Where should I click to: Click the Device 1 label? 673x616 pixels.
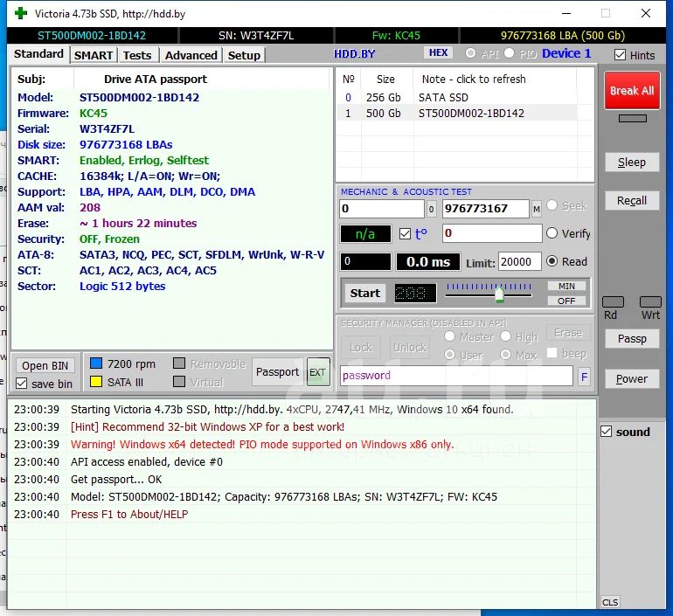tap(566, 53)
